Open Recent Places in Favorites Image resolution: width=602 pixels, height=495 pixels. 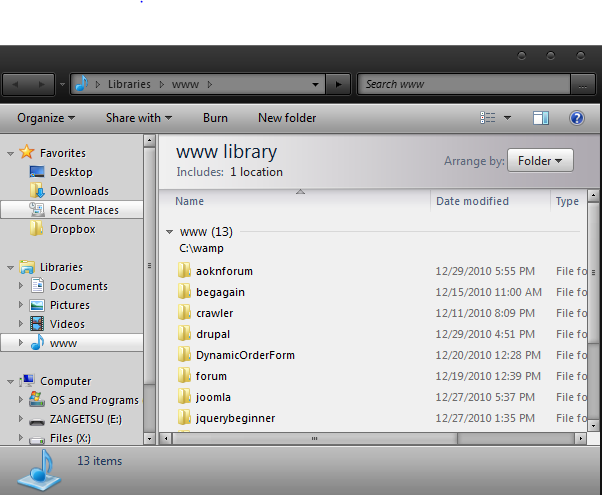(x=84, y=210)
